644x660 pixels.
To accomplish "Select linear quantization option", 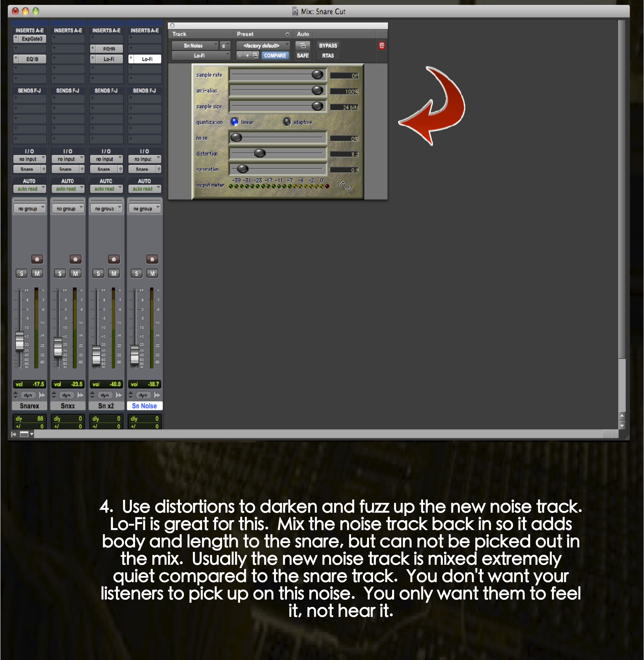I will [234, 122].
